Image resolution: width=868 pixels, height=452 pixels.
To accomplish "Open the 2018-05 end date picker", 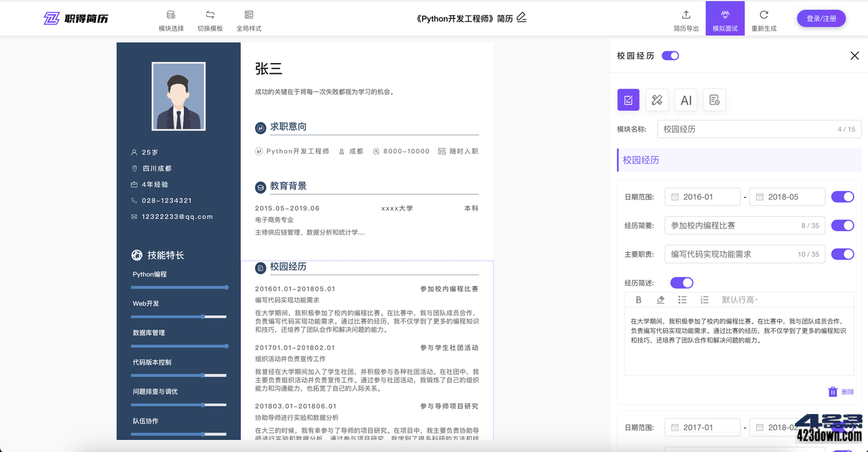I will [x=787, y=197].
